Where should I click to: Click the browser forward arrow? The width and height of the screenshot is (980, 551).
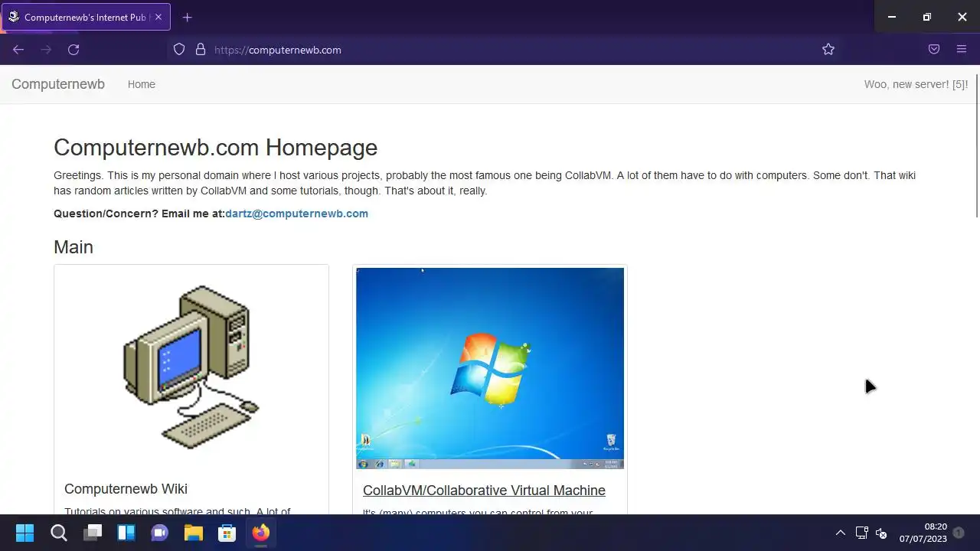(46, 50)
